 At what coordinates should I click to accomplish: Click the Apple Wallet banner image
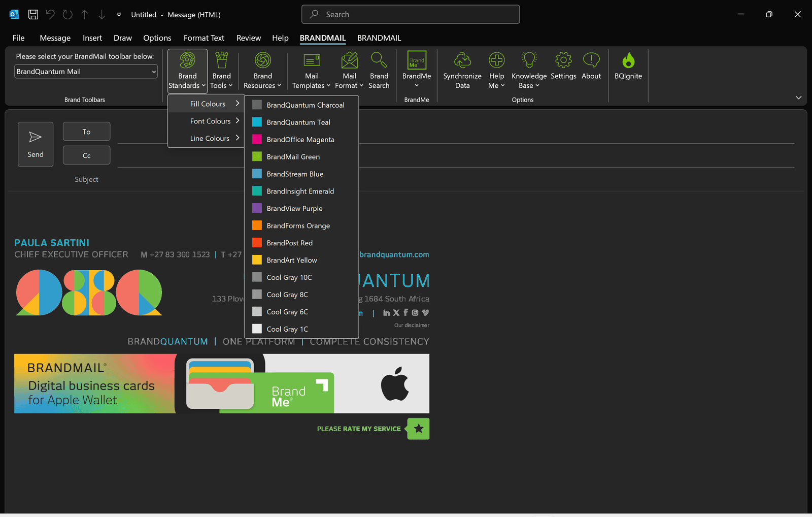tap(222, 383)
